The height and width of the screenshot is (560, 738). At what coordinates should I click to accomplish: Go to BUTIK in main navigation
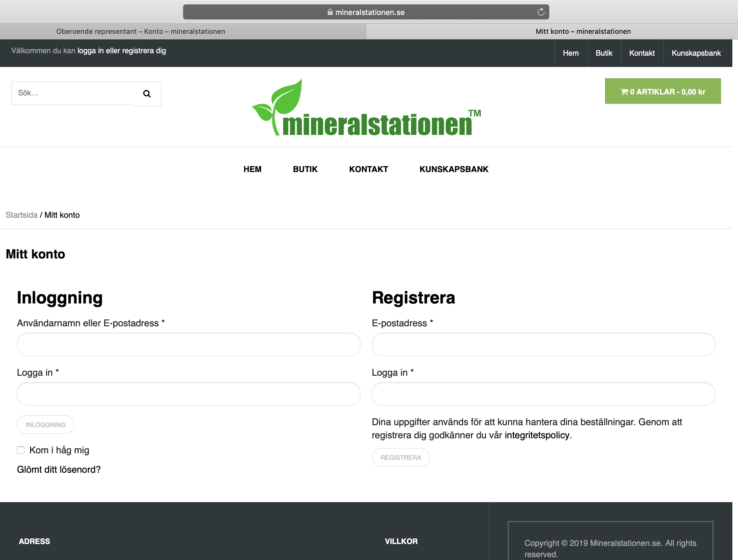point(305,169)
